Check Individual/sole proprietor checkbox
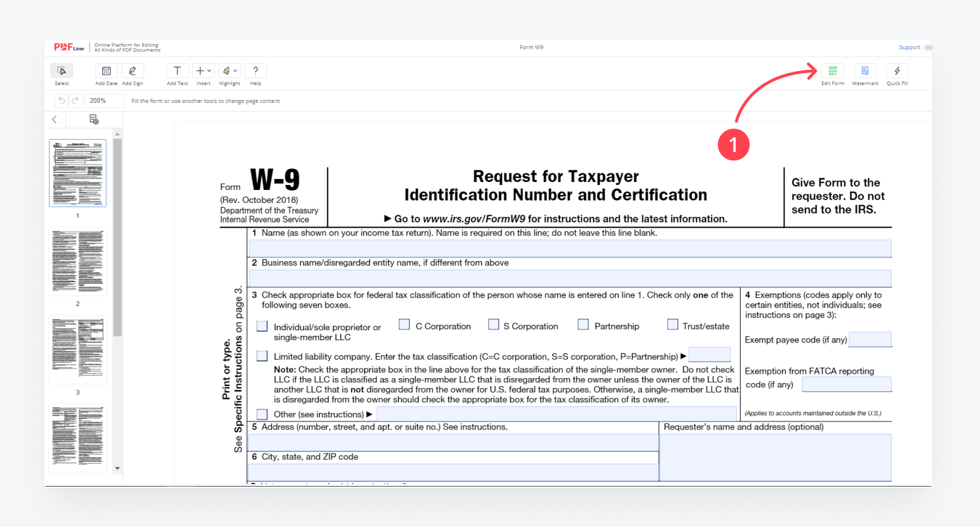Screen dimensions: 980x527 [x=262, y=326]
